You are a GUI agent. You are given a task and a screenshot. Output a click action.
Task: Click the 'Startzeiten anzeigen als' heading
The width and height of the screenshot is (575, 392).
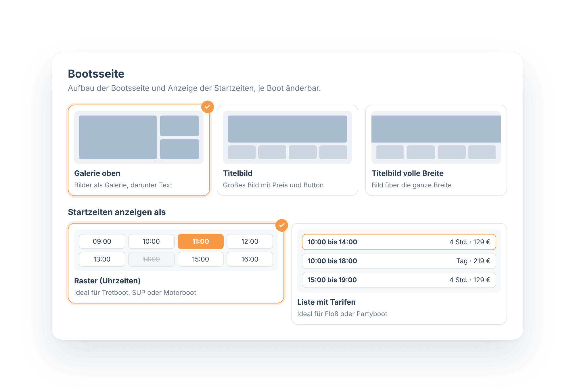point(117,212)
